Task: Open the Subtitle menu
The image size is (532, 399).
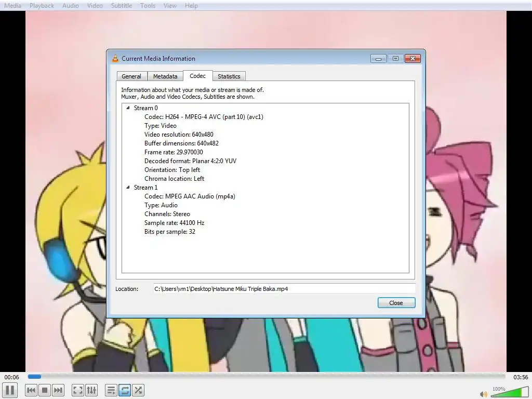Action: pos(122,5)
